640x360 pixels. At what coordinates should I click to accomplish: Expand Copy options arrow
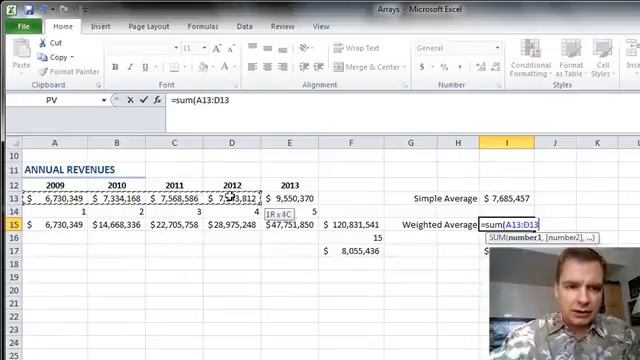[72, 57]
